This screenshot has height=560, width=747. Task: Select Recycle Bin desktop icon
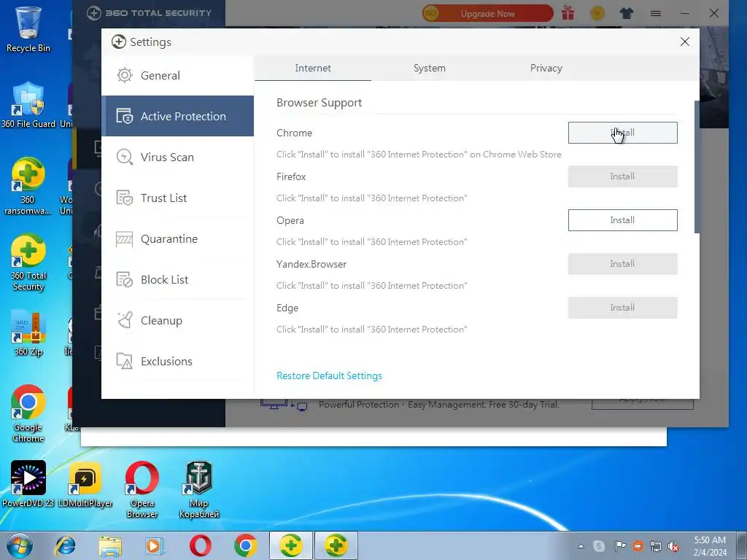28,29
